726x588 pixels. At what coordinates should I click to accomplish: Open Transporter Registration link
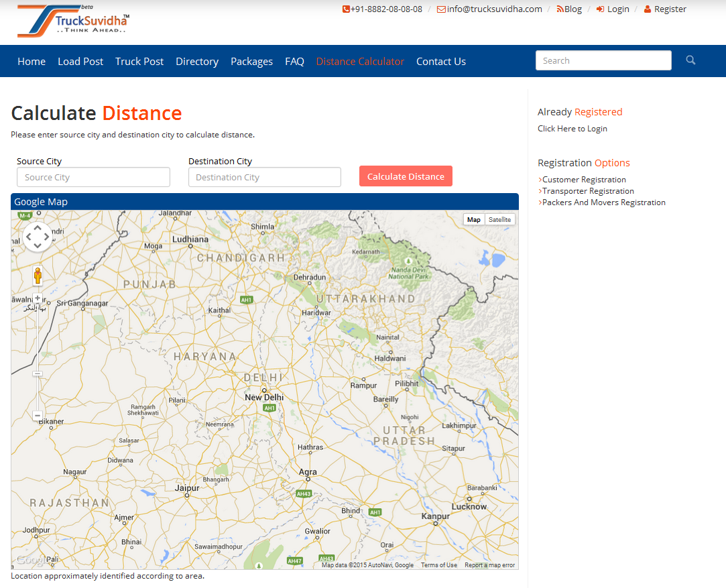point(588,191)
